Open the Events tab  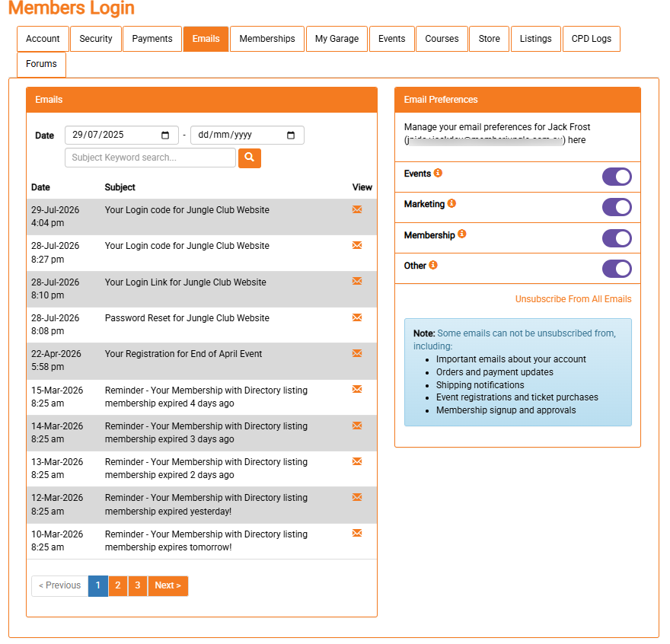point(392,39)
